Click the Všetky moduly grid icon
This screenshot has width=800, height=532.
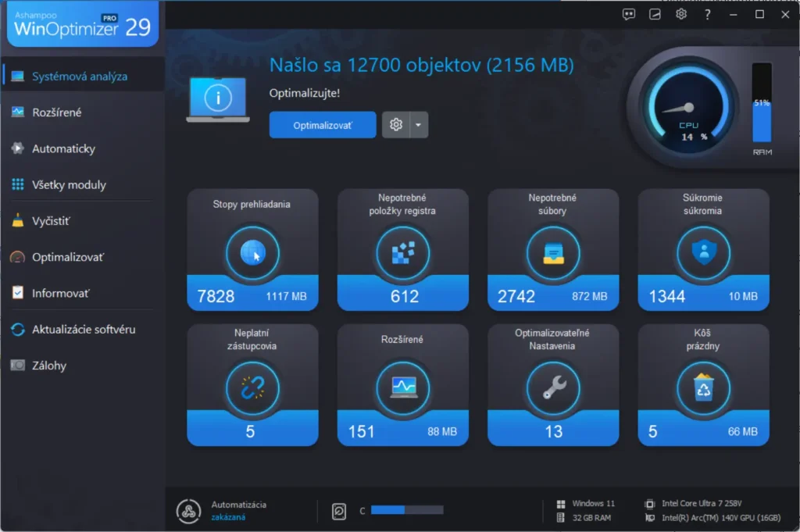tap(18, 184)
